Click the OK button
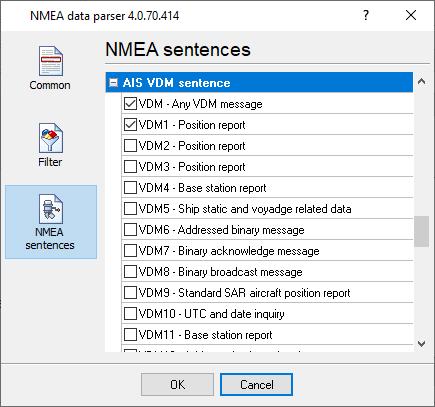Image resolution: width=435 pixels, height=407 pixels. click(x=177, y=385)
